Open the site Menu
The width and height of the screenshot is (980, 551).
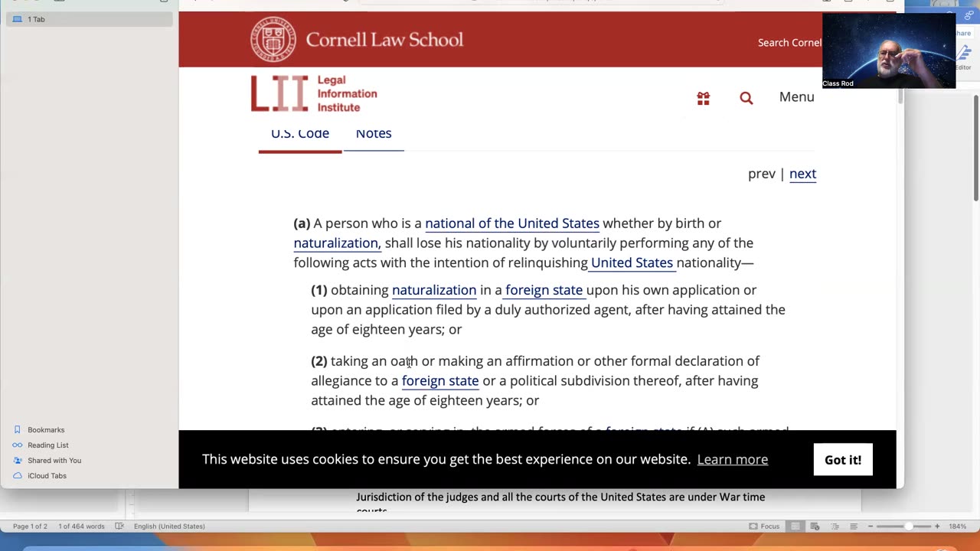pos(796,97)
